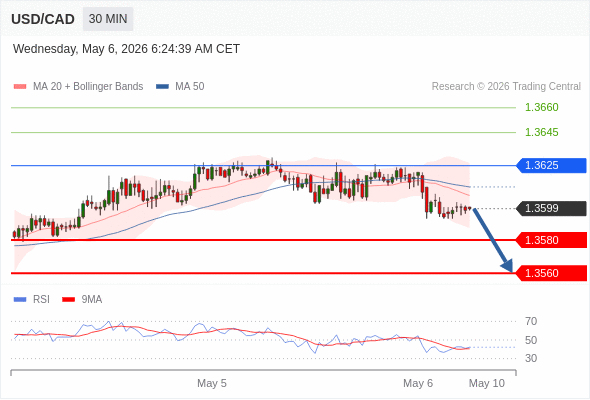Click the blue 1.3625 pivot price tag
The height and width of the screenshot is (400, 590).
551,166
